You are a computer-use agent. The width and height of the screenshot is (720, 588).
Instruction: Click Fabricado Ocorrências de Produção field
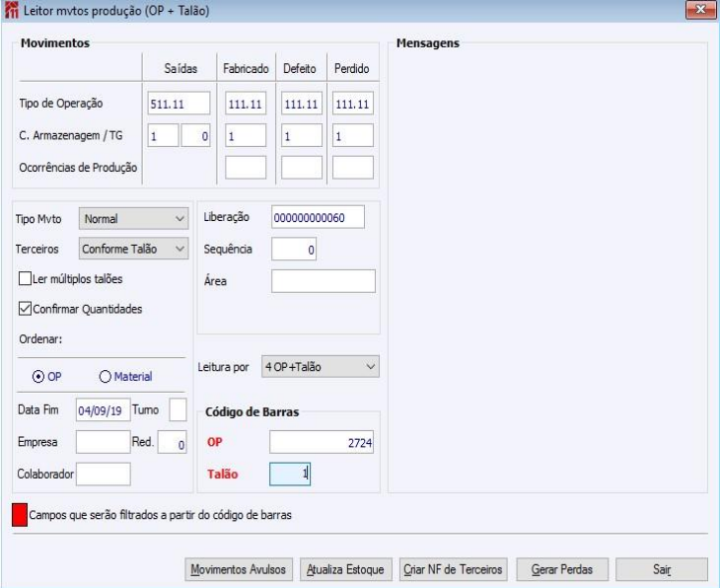coord(246,167)
